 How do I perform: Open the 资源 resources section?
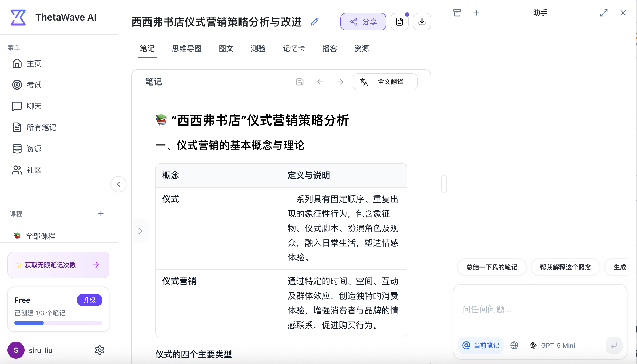[x=17, y=149]
